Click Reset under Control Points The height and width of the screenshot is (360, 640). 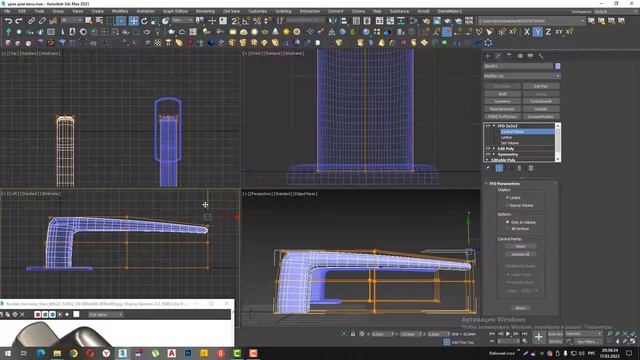click(x=520, y=247)
